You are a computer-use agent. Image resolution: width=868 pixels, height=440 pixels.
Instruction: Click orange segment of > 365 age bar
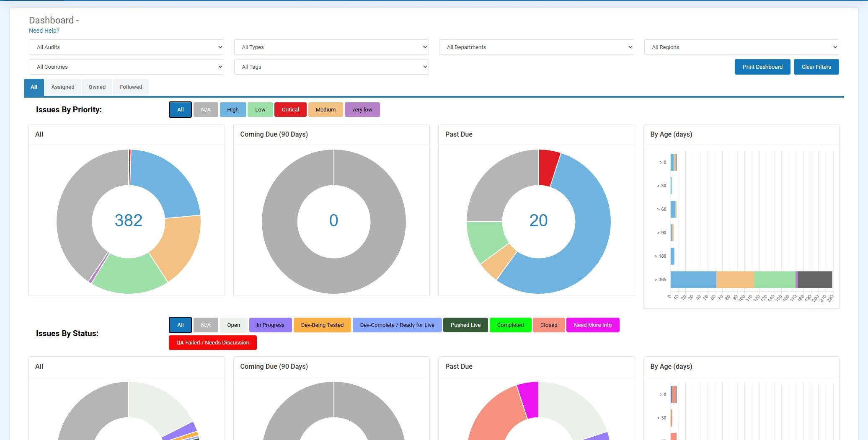pos(735,280)
